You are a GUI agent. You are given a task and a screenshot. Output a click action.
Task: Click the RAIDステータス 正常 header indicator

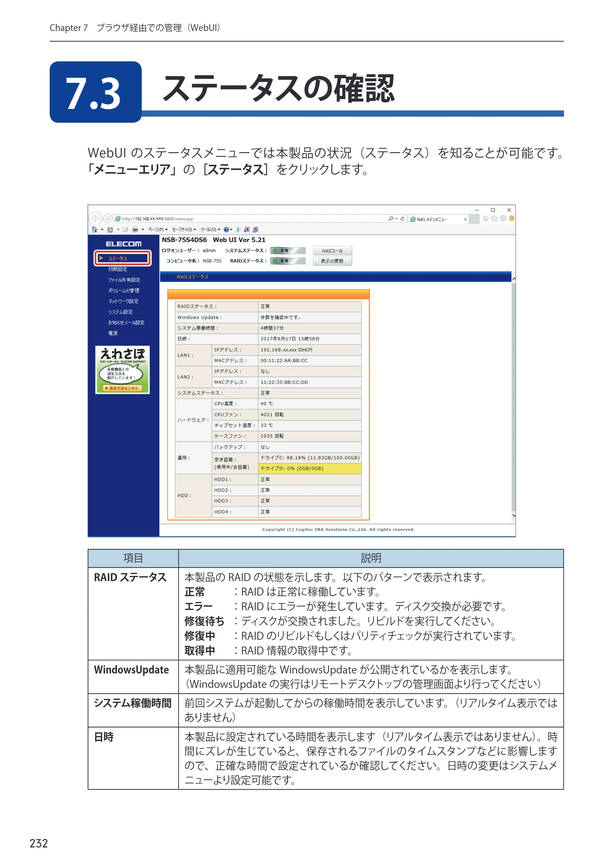pos(288,261)
